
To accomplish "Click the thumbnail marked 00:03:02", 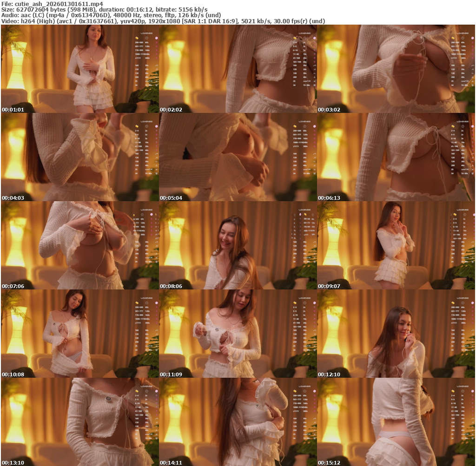I will [396, 69].
